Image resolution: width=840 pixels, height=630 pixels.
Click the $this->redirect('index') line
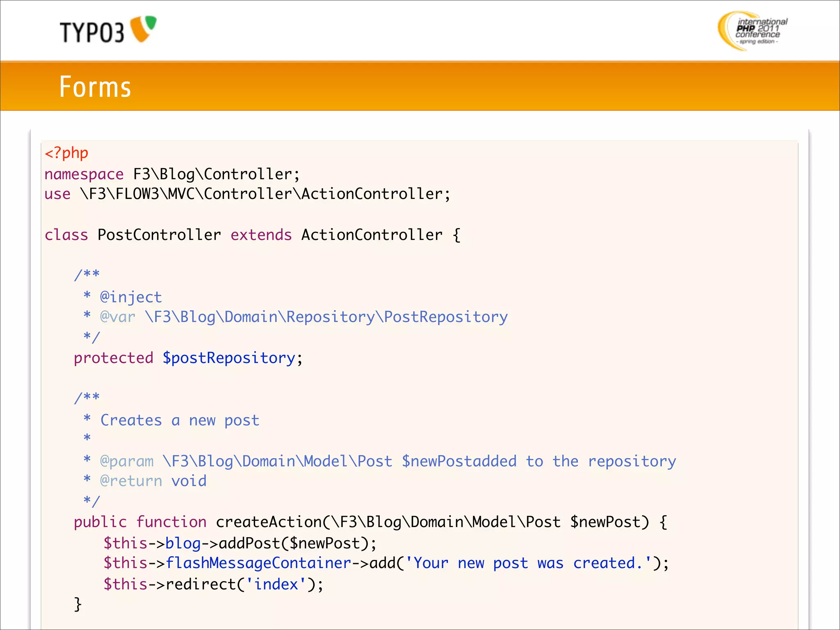tap(213, 584)
